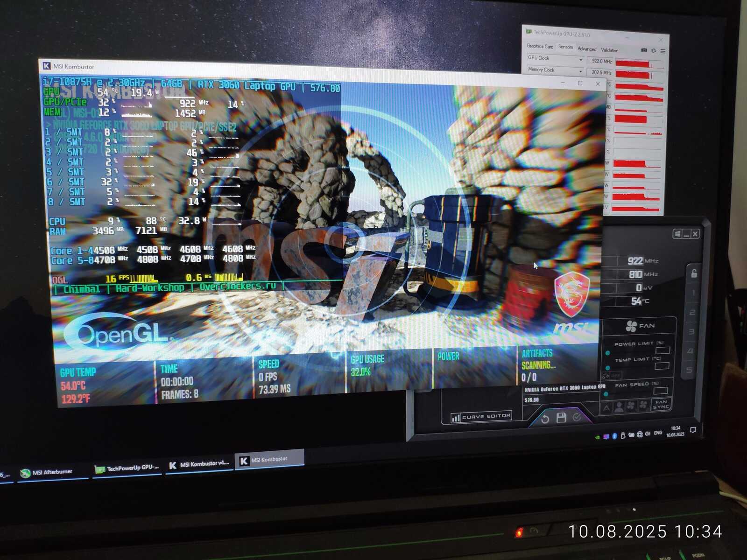Select Afterburner profile slot 5
This screenshot has width=747, height=560.
pyautogui.click(x=689, y=370)
